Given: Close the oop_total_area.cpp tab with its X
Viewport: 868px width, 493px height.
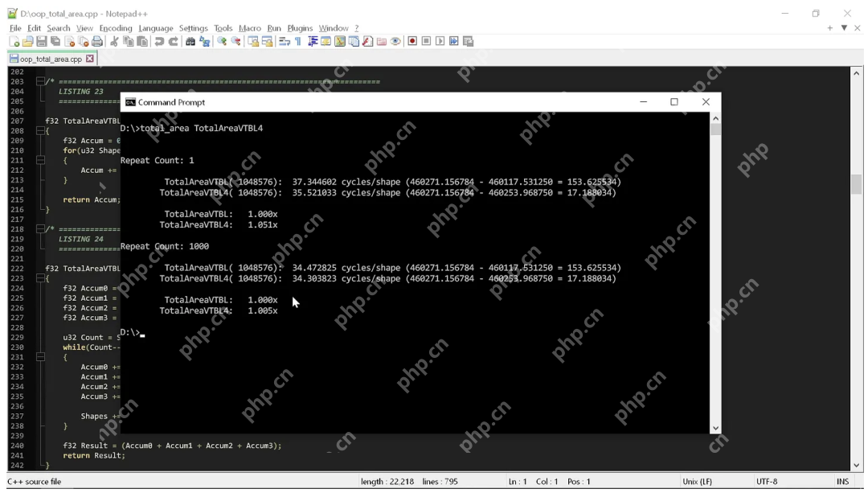Looking at the screenshot, I should tap(90, 59).
